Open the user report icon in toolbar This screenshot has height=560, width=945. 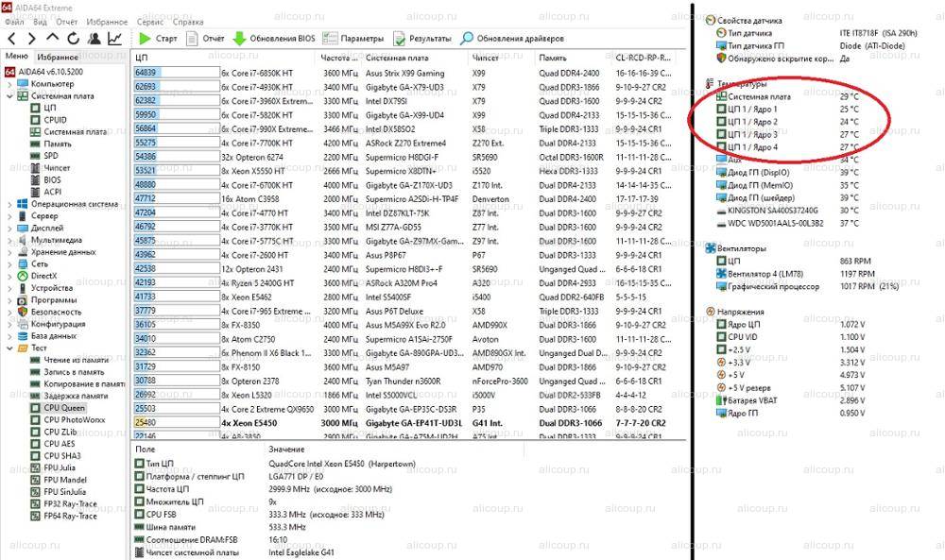click(x=94, y=39)
